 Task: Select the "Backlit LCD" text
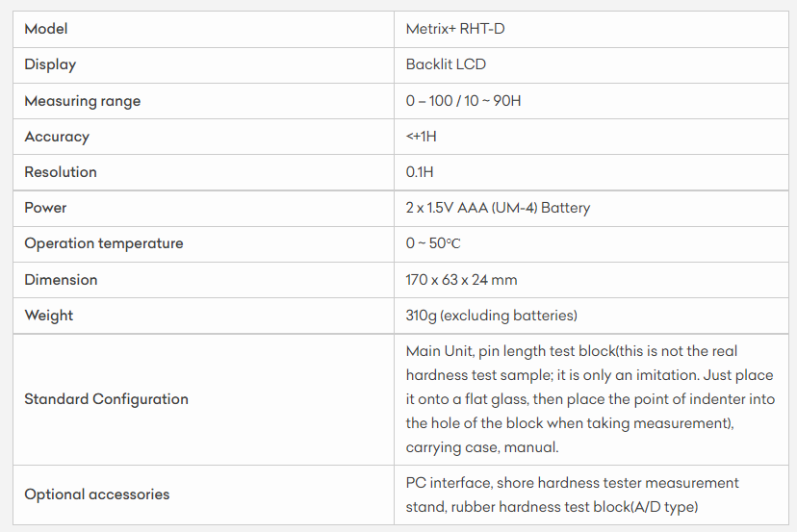(446, 64)
